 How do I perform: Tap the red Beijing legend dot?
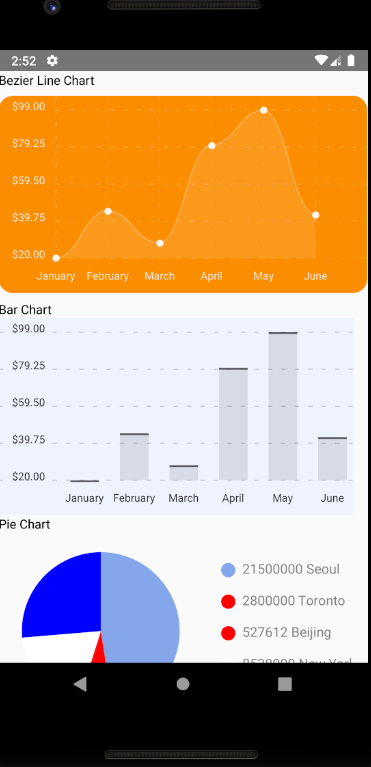click(x=228, y=633)
